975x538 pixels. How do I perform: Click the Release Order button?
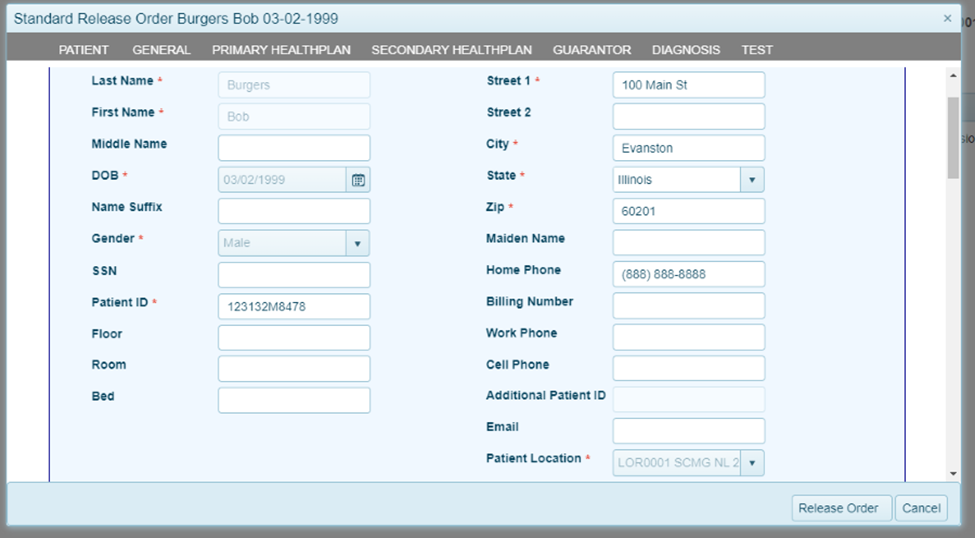838,508
